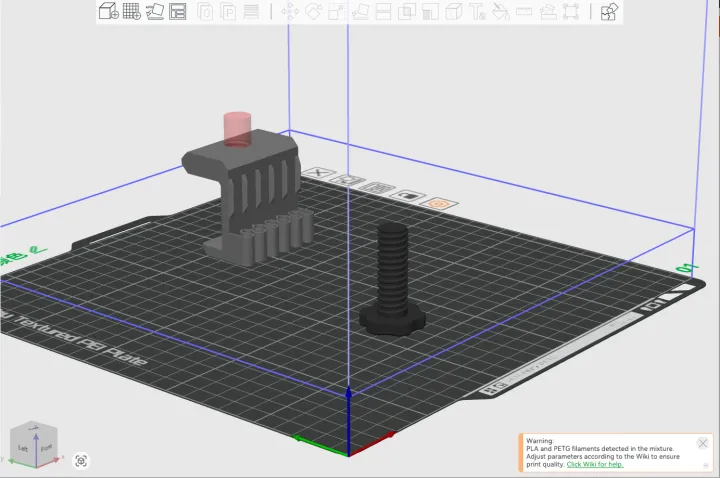Open the "Click Wiki for help" link

[x=595, y=464]
